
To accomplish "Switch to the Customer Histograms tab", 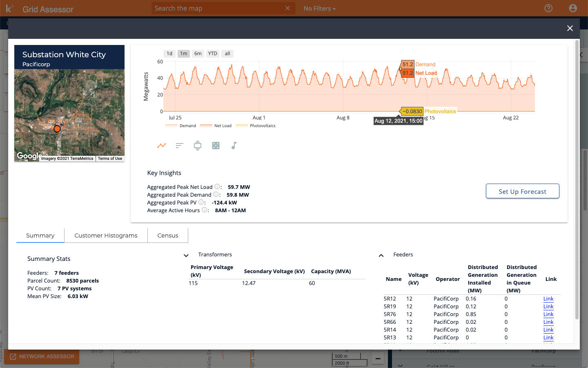I will coord(106,236).
